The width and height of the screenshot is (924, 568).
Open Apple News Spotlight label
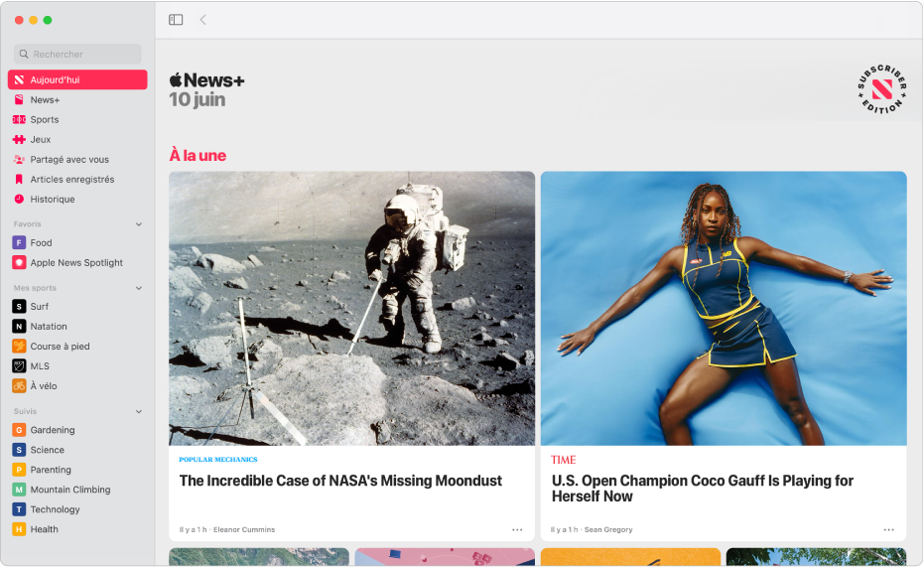(x=76, y=262)
